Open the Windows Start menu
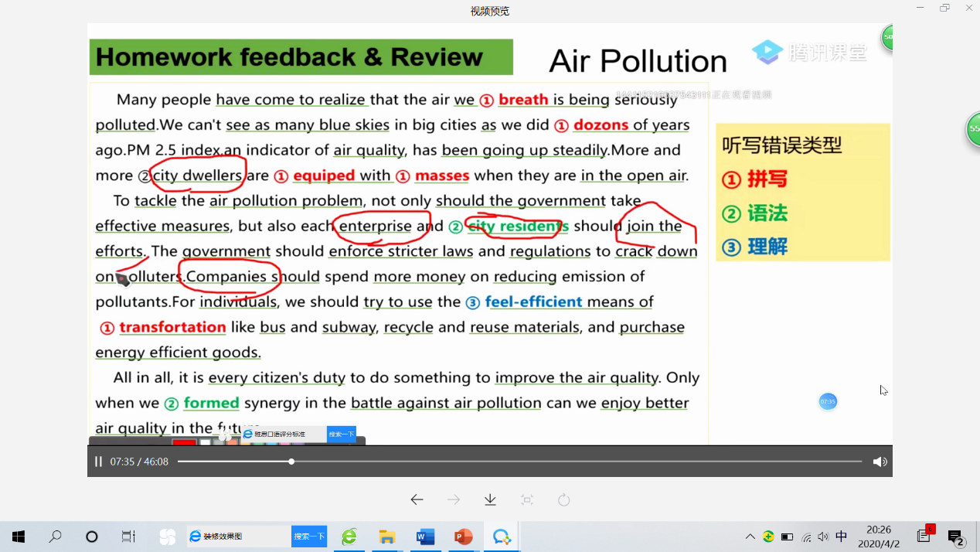This screenshot has height=552, width=980. tap(18, 537)
